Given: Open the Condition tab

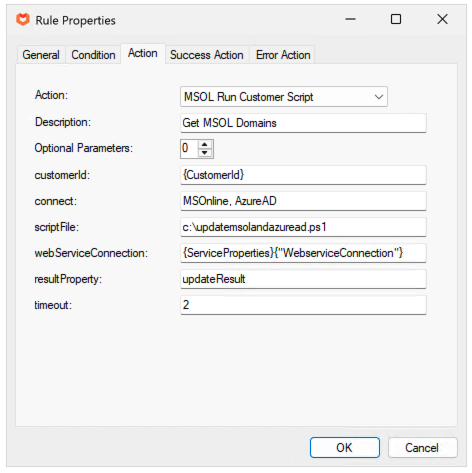Looking at the screenshot, I should (x=93, y=55).
